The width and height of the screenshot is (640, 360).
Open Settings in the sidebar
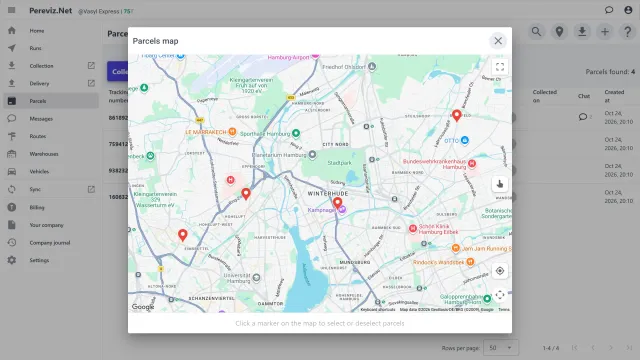point(51,260)
